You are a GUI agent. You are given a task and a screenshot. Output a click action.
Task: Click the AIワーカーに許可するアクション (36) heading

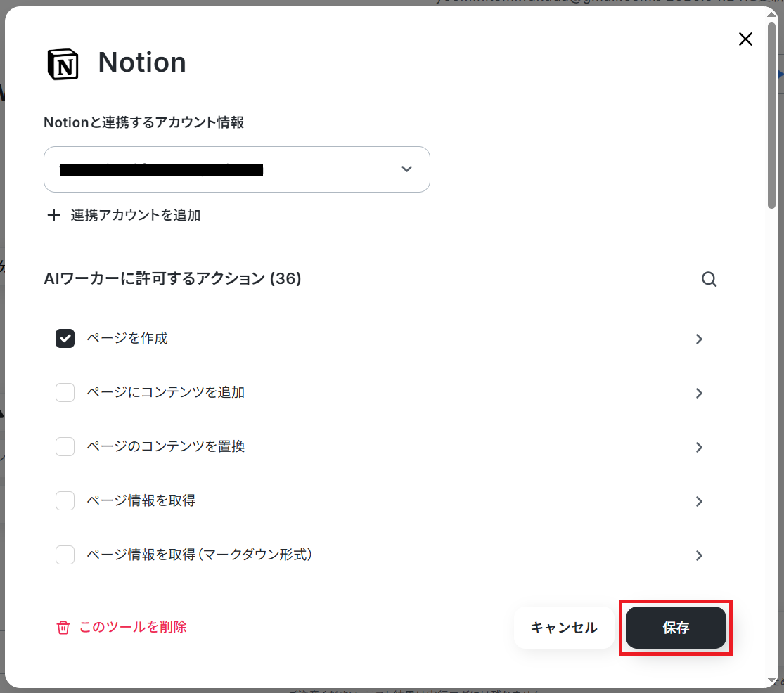click(x=172, y=278)
